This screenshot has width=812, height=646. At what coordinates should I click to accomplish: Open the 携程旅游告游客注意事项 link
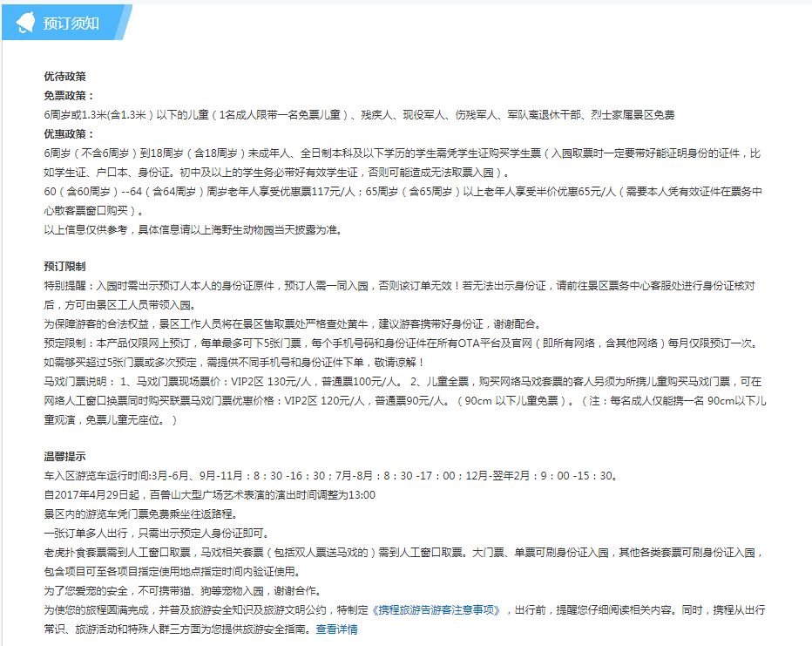(436, 610)
